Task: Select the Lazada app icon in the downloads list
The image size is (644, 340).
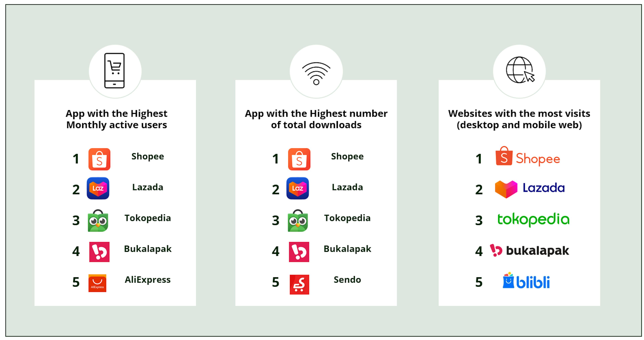Action: pyautogui.click(x=298, y=188)
